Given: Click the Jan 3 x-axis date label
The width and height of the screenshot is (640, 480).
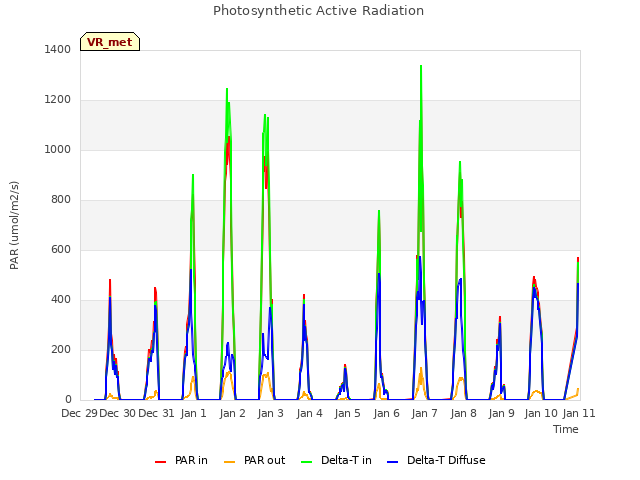Looking at the screenshot, I should pyautogui.click(x=271, y=413).
